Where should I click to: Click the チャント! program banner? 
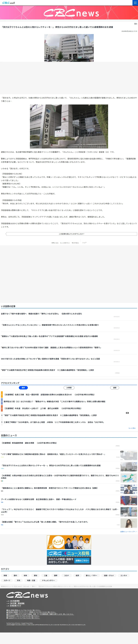point(69,542)
